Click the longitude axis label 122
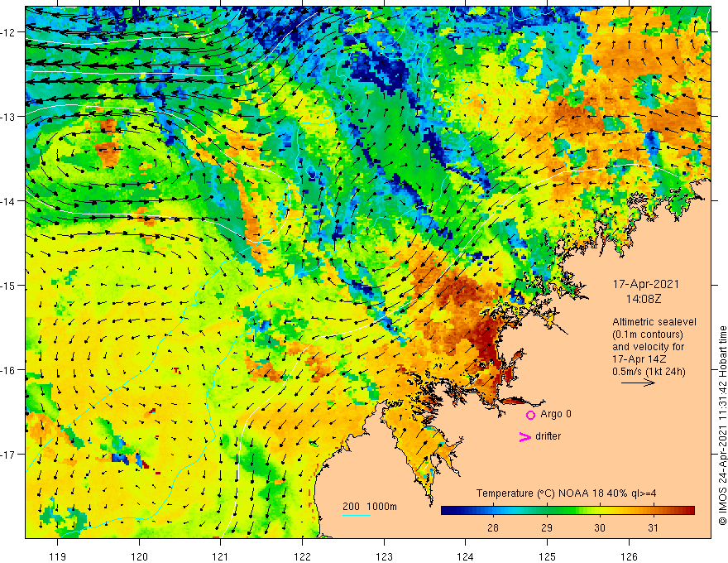Viewport: 728px width, 563px height. tap(302, 556)
